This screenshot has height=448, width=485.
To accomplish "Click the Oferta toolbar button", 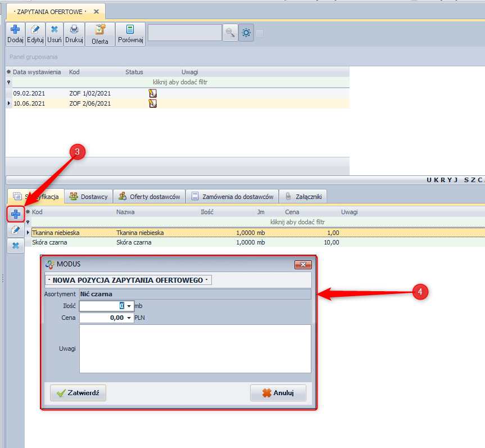I will click(x=100, y=34).
